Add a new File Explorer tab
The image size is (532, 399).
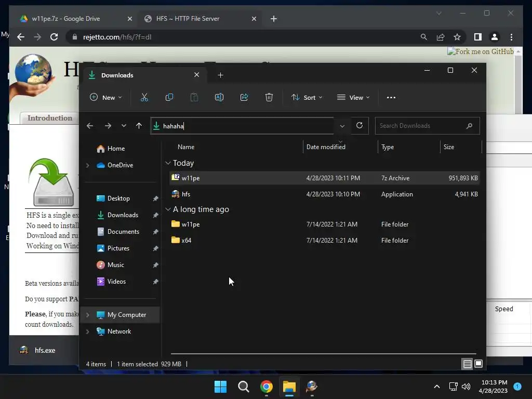tap(220, 75)
